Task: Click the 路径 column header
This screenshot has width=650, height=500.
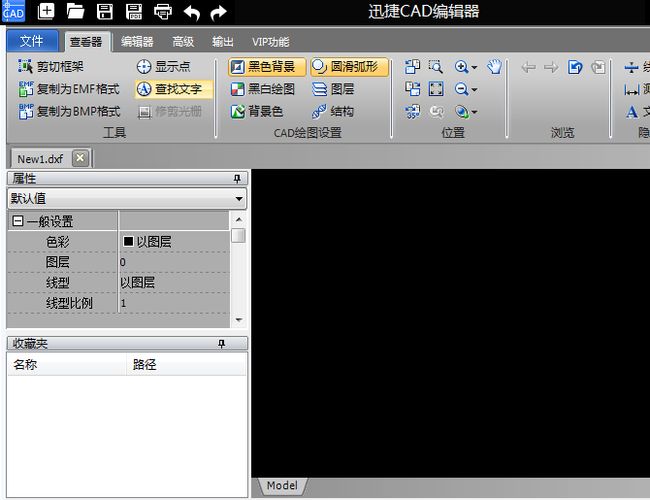Action: (186, 364)
